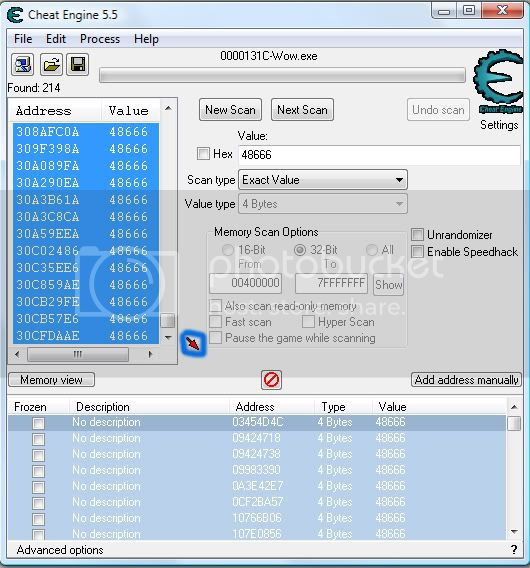530x568 pixels.
Task: Select table row with address 0A3E42E7
Action: point(257,486)
